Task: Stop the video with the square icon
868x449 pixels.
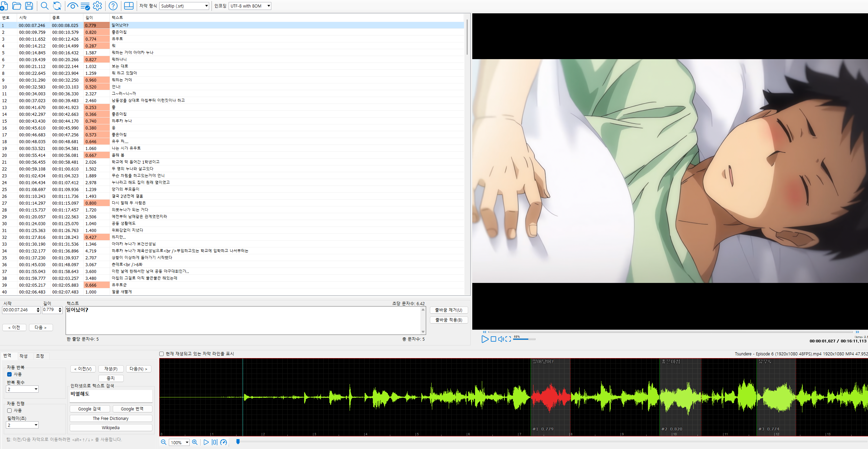Action: coord(493,339)
